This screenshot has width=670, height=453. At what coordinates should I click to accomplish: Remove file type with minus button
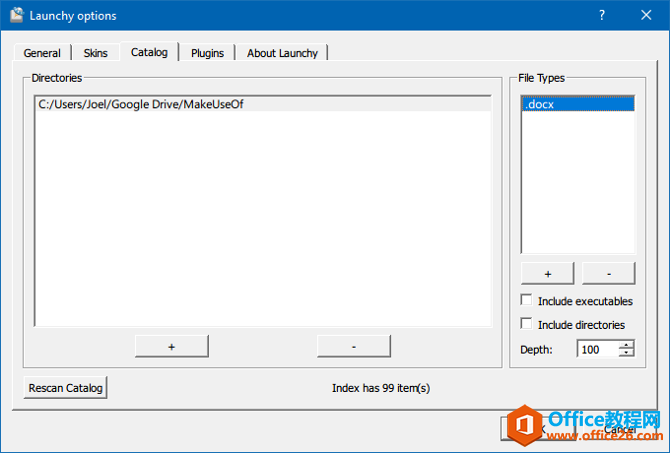608,274
